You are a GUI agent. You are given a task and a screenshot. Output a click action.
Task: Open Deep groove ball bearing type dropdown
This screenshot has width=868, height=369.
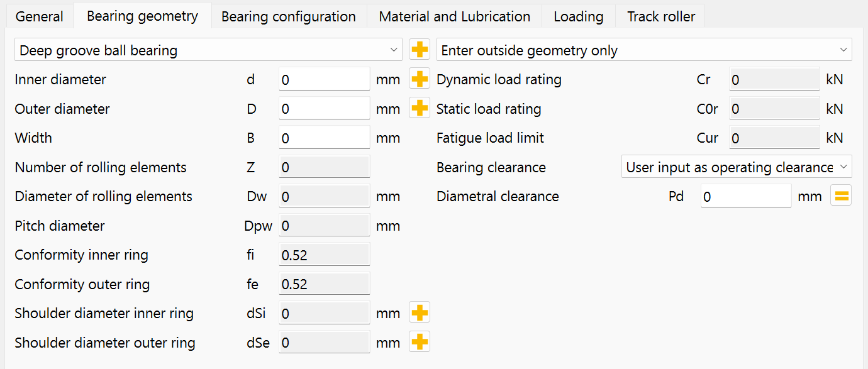208,50
